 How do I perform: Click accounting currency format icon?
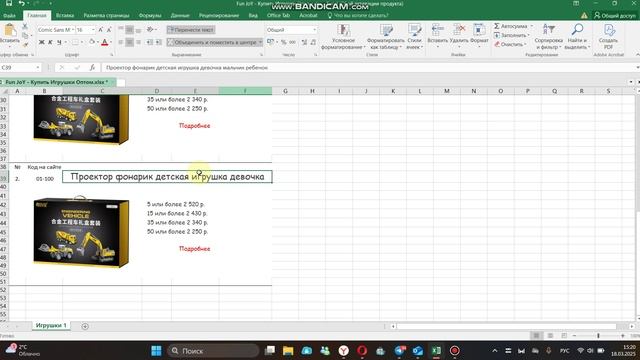[x=270, y=42]
